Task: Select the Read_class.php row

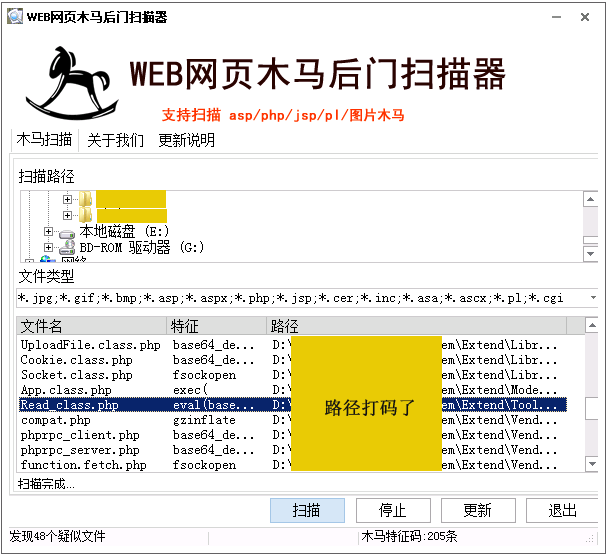Action: pyautogui.click(x=292, y=405)
